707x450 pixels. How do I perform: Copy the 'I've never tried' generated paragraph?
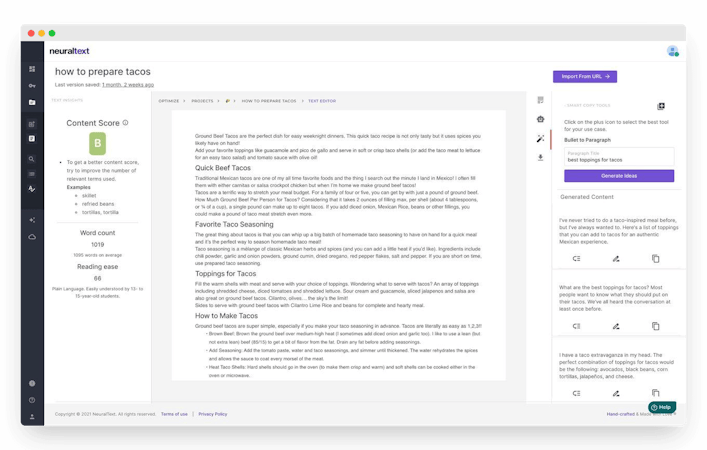coord(656,258)
